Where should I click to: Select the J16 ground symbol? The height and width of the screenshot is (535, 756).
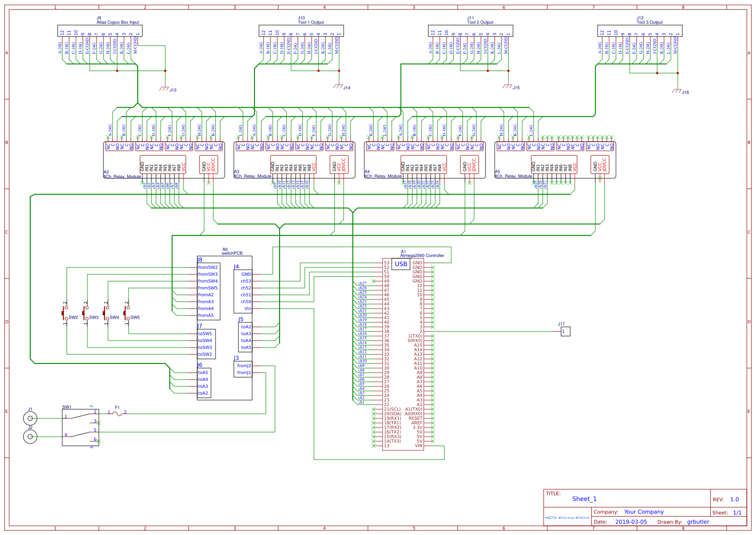coord(677,91)
